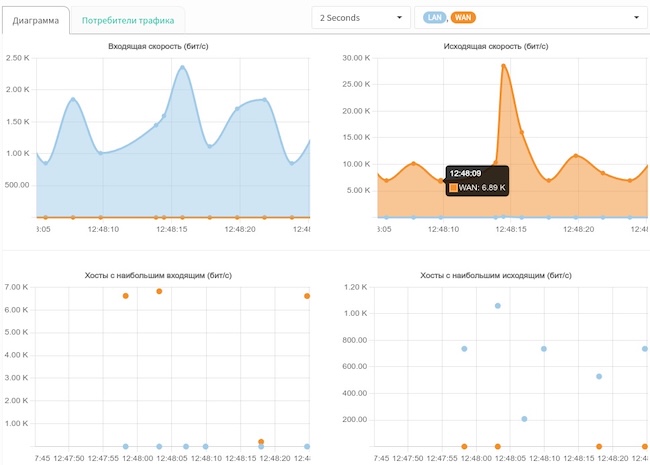
Task: Expand the interface selector dropdown arrow
Action: pyautogui.click(x=636, y=18)
